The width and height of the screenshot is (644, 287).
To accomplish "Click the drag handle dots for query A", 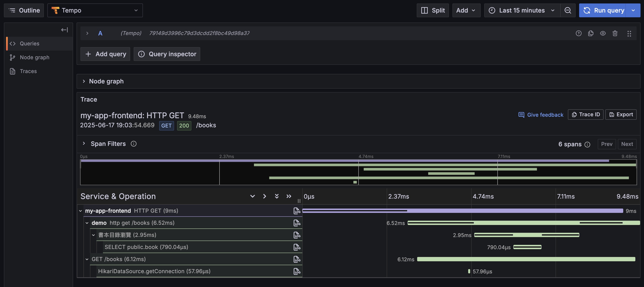I will tap(629, 33).
